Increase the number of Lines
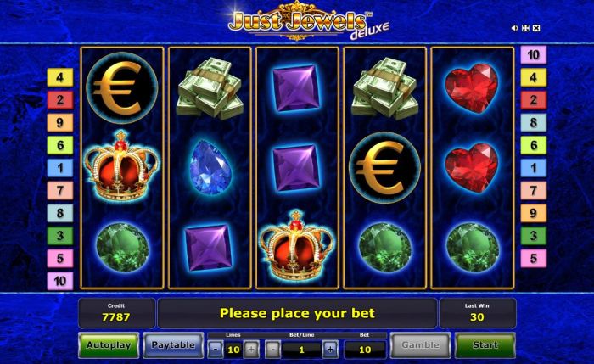The image size is (594, 364). 251,350
